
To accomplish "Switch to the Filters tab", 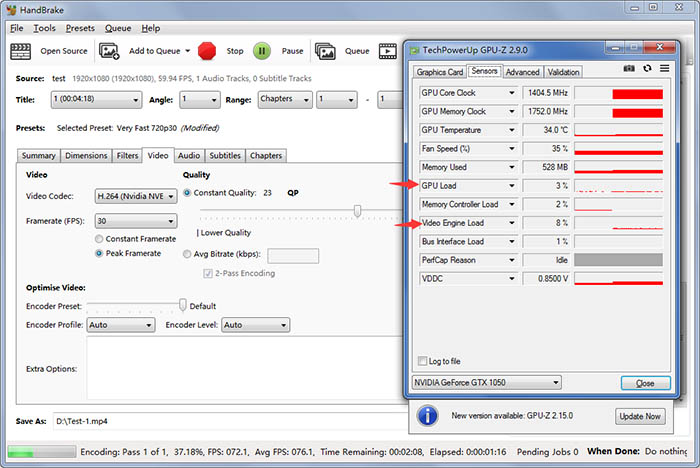I will (127, 155).
